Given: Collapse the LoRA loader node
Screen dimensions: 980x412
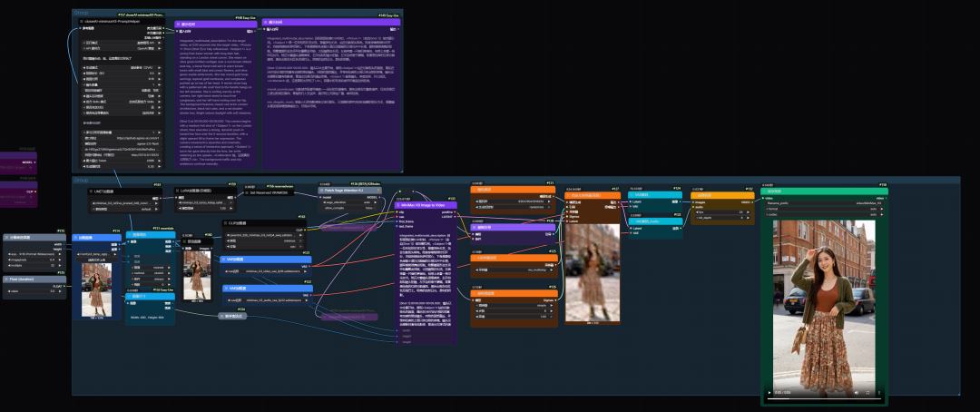Looking at the screenshot, I should (x=178, y=191).
